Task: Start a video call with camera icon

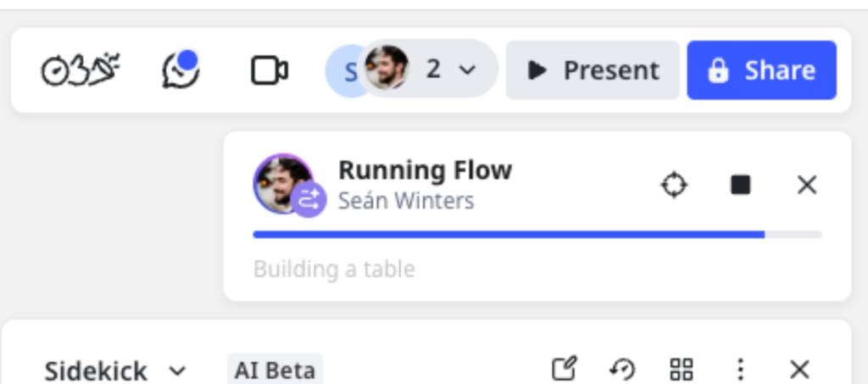Action: 270,70
